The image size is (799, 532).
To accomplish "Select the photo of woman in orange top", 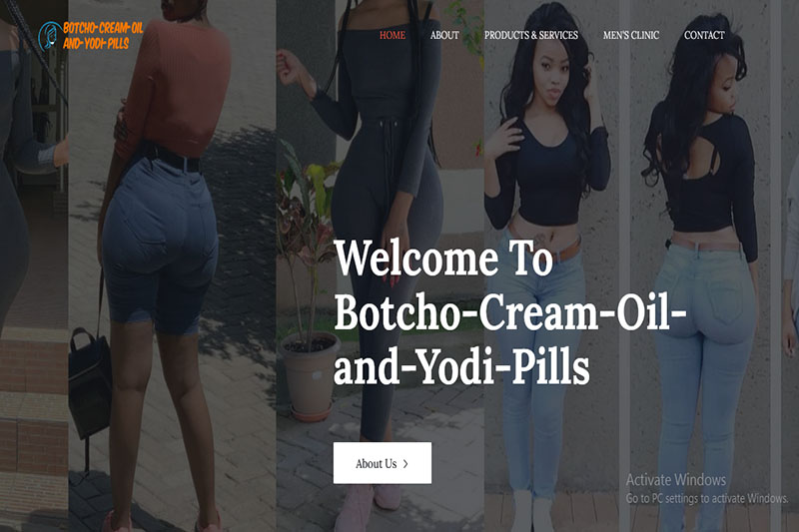I will pos(172,266).
